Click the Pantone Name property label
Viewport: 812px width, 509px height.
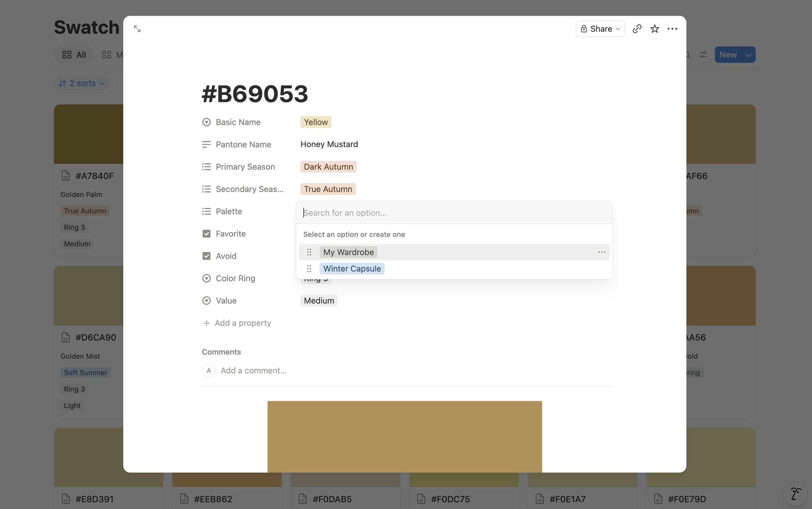(243, 144)
